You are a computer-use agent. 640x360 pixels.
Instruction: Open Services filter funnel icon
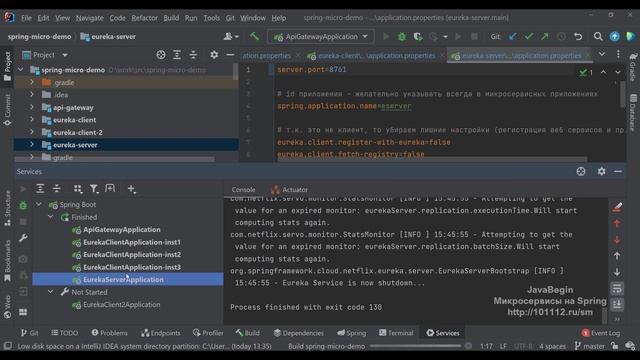tap(94, 189)
